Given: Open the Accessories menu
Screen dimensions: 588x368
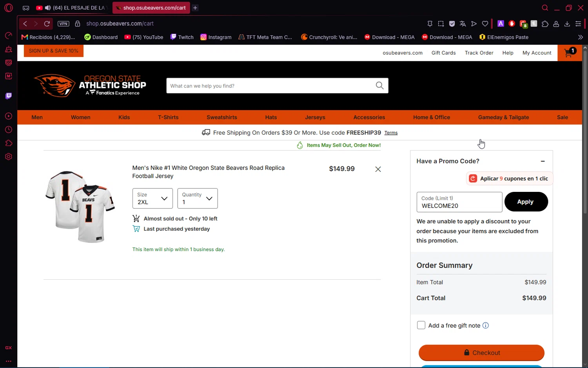Looking at the screenshot, I should click(x=369, y=117).
